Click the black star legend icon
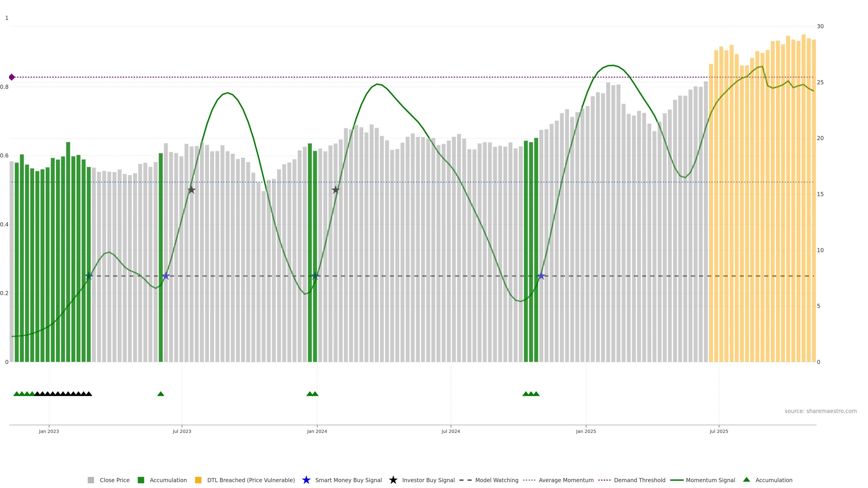The width and height of the screenshot is (868, 488). click(393, 480)
